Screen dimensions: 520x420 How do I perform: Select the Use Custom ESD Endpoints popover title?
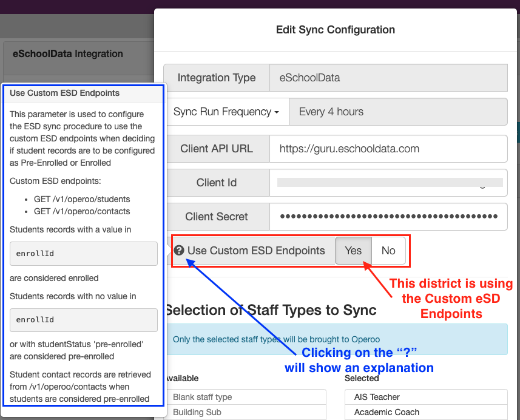point(65,93)
